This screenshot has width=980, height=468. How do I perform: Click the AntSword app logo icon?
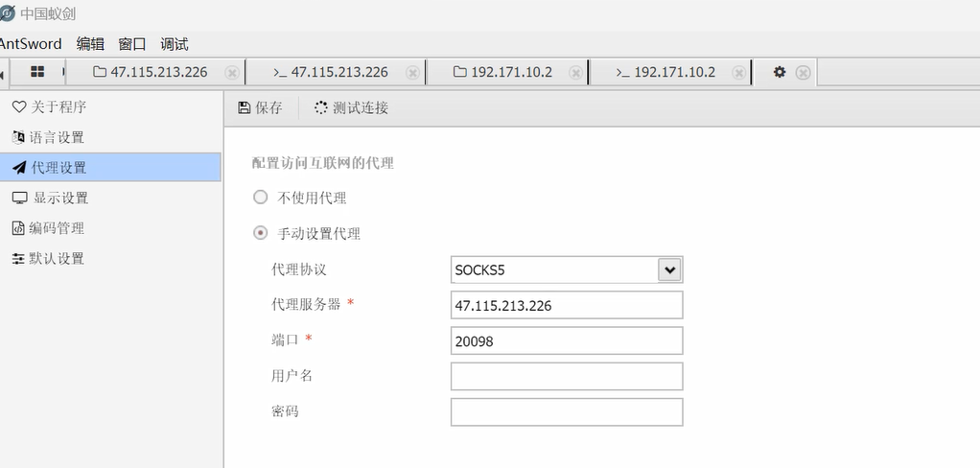point(7,13)
